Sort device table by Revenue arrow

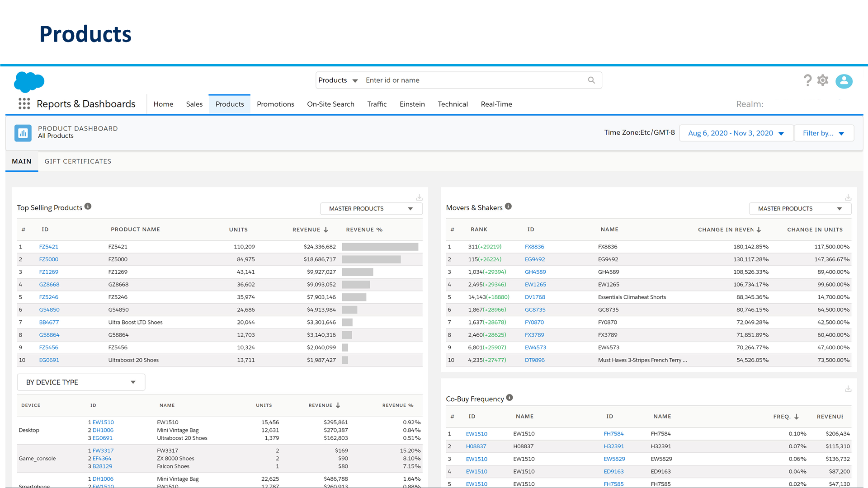point(338,405)
